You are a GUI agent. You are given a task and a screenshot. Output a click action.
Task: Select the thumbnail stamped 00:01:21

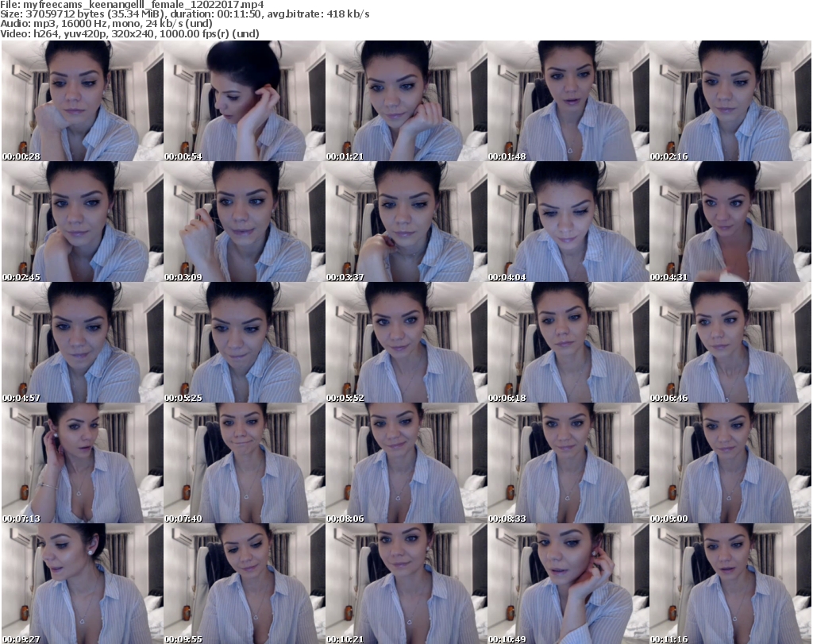click(x=406, y=101)
